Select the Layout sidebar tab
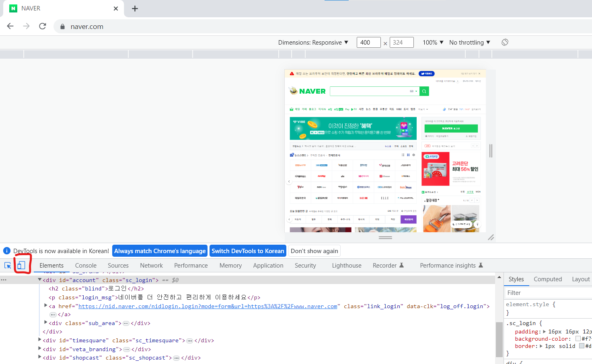Viewport: 592px width, 364px height. point(581,279)
